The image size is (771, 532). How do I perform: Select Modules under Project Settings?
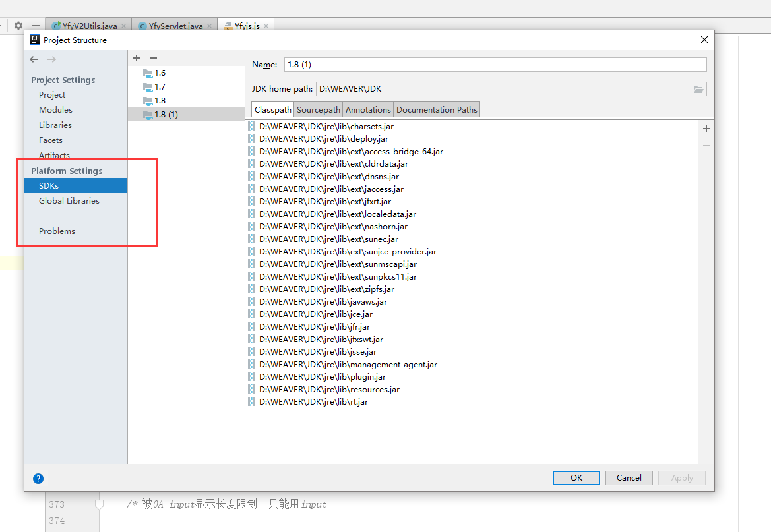point(55,109)
